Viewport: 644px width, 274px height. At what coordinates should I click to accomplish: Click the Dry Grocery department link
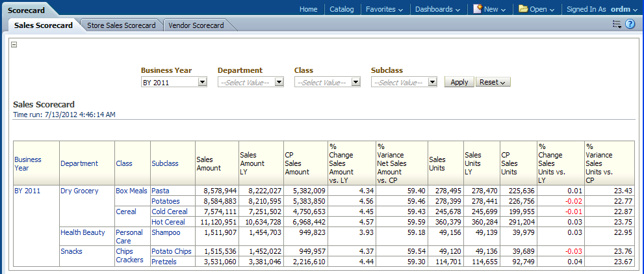tap(79, 191)
